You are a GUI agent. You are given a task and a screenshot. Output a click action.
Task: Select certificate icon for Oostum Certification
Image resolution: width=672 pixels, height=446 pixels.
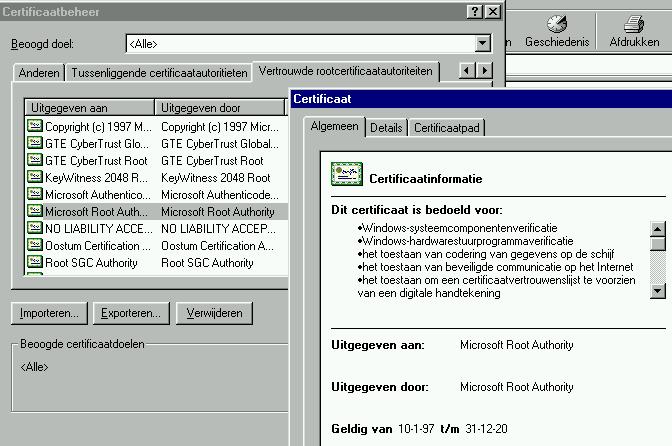tap(35, 245)
